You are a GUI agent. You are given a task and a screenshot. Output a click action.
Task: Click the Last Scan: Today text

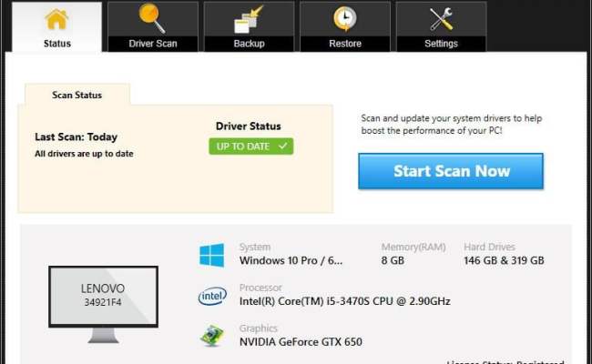click(x=76, y=136)
